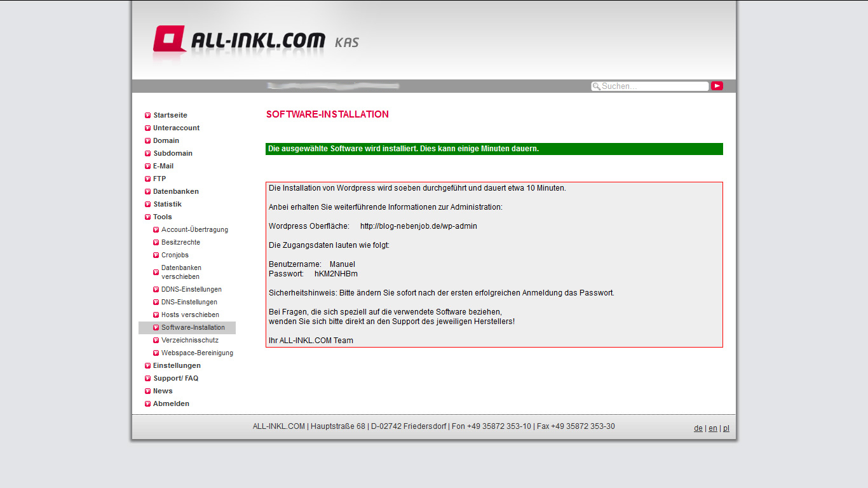The height and width of the screenshot is (488, 868).
Task: Click the red arrow icon beside Domain
Action: (147, 141)
